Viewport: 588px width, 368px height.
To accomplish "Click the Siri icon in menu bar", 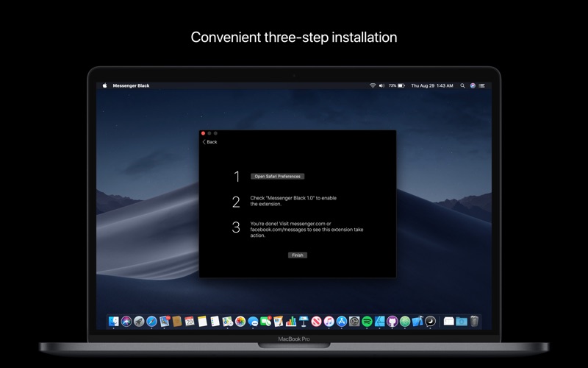I will [473, 85].
